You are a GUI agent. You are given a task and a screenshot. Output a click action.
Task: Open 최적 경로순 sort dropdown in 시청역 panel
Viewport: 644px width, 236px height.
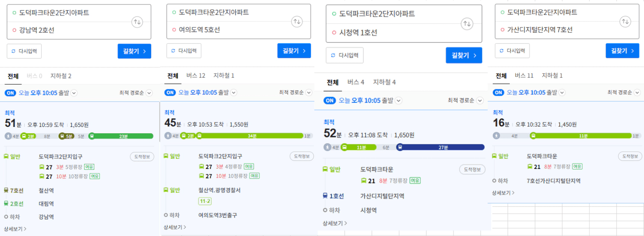click(x=466, y=101)
